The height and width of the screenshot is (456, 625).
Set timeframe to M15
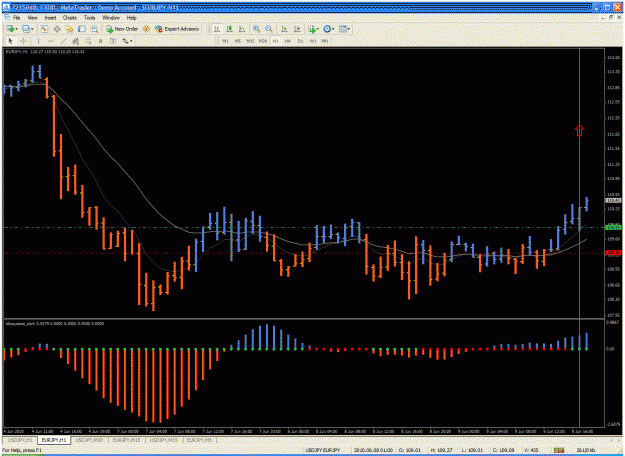click(250, 41)
